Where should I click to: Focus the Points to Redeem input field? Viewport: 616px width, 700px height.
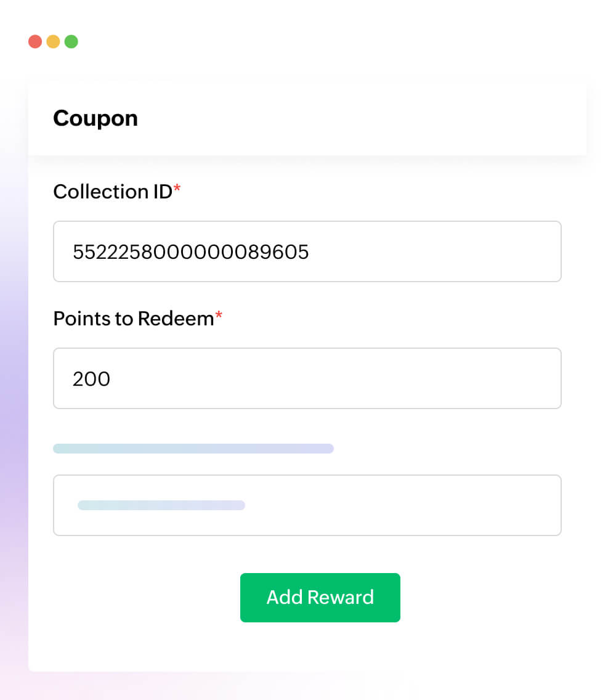pyautogui.click(x=308, y=378)
